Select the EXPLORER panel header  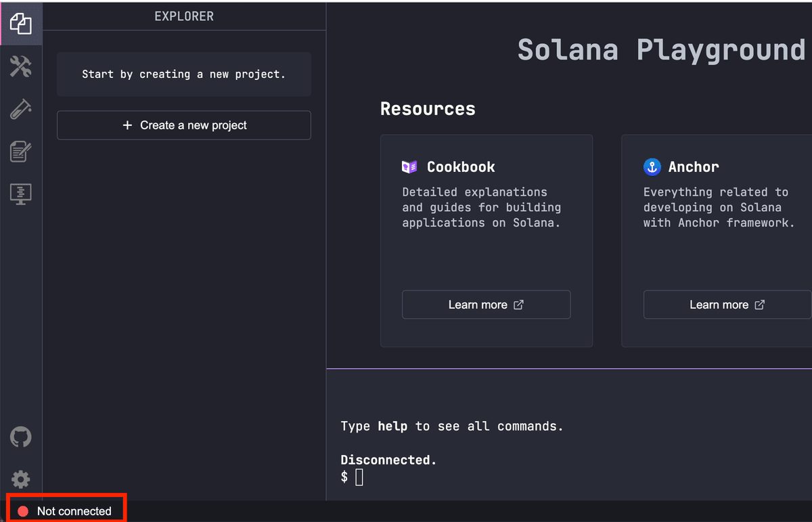pyautogui.click(x=184, y=16)
